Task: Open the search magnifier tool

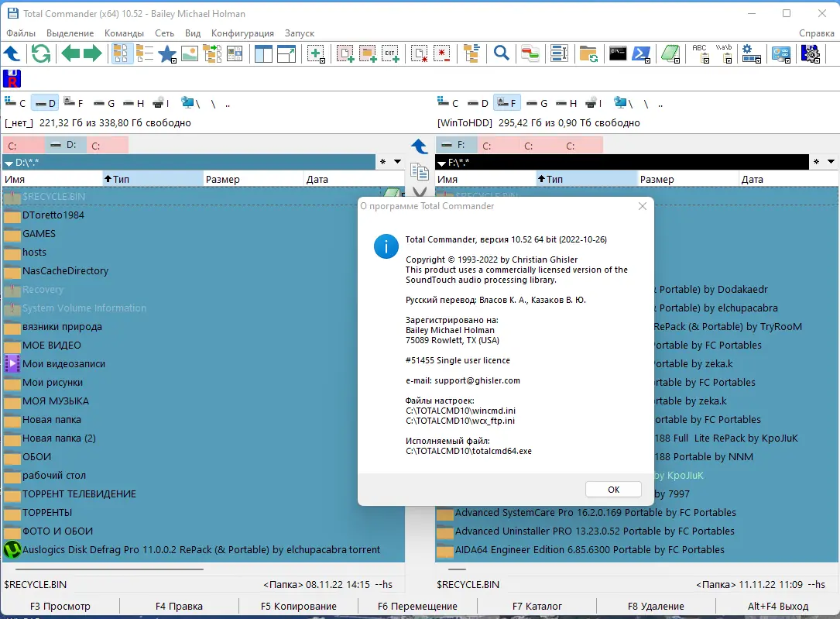Action: click(x=501, y=53)
